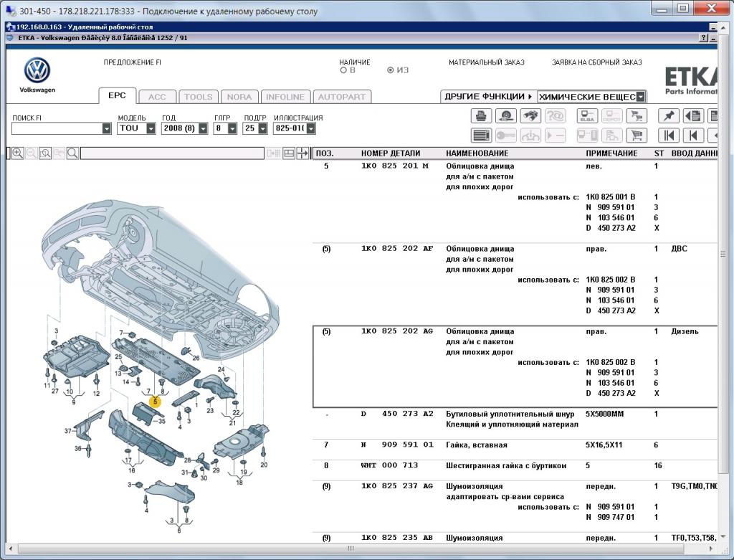This screenshot has height=560, width=734.
Task: Switch to the ACC tab
Action: 157,97
